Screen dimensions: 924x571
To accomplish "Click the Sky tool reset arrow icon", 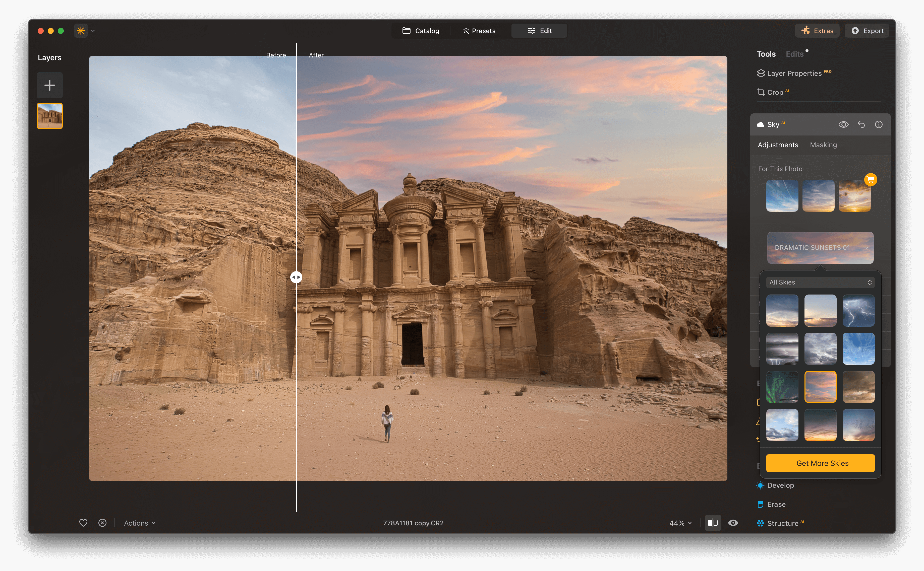I will (861, 125).
